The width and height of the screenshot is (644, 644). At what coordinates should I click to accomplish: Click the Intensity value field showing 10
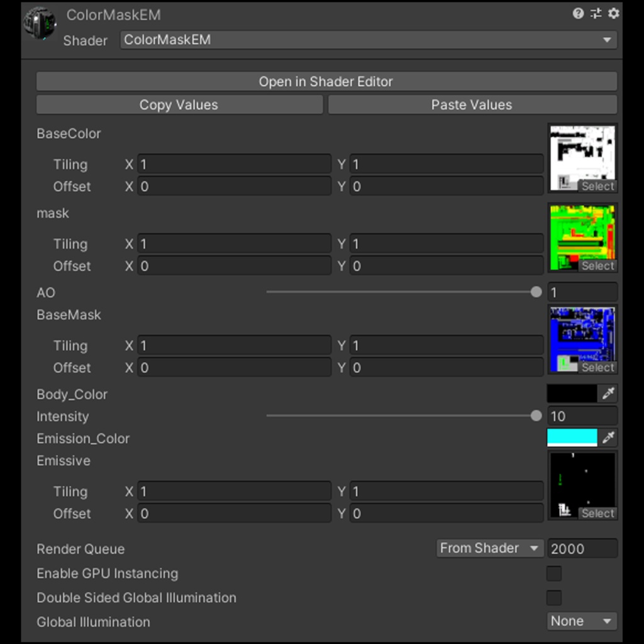[x=582, y=416]
